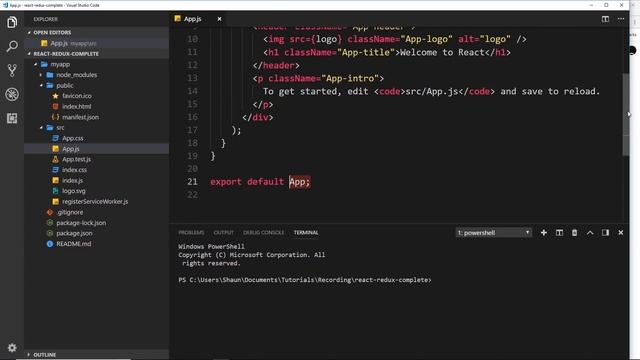Viewport: 640px width, 360px height.
Task: Click the 'App-intro' string on line 13
Action: 351,78
